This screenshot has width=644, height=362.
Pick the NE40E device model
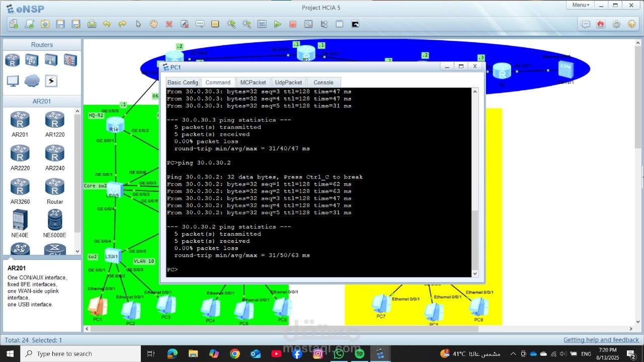coord(20,224)
